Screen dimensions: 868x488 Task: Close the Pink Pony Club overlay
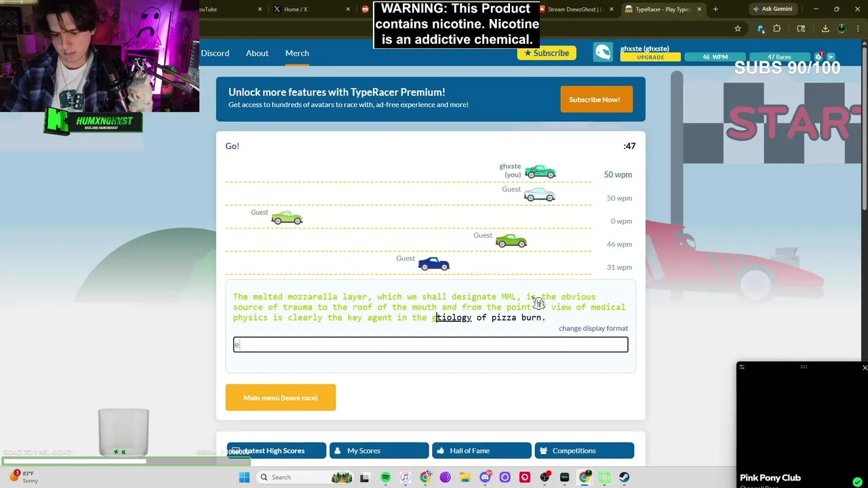pyautogui.click(x=864, y=367)
